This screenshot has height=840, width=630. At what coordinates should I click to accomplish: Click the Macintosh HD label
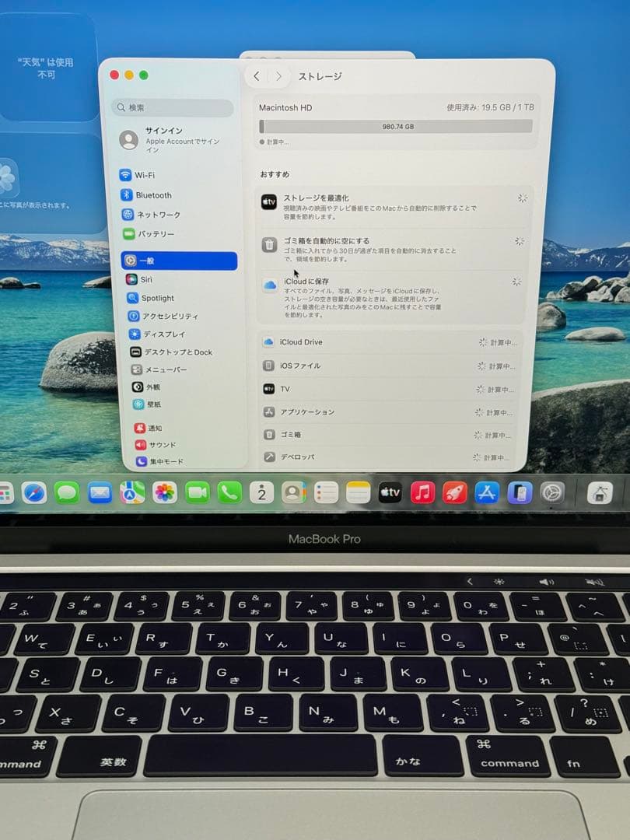(285, 107)
